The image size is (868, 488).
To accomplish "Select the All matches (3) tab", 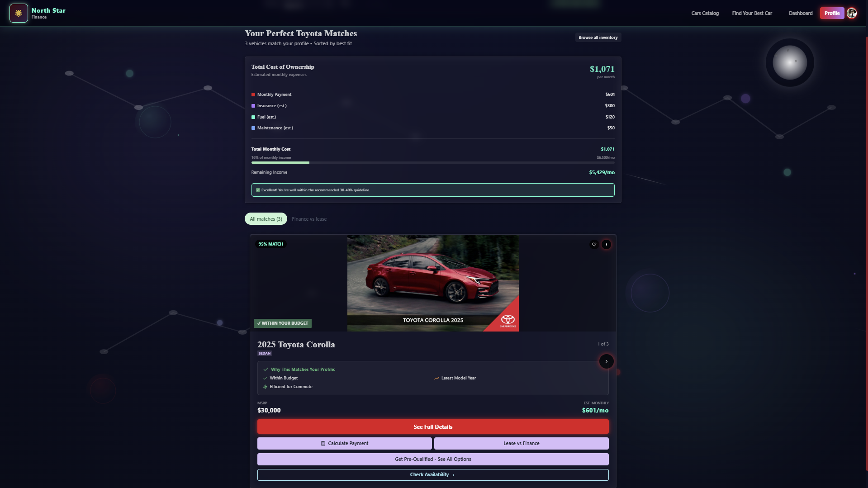I will (x=266, y=219).
